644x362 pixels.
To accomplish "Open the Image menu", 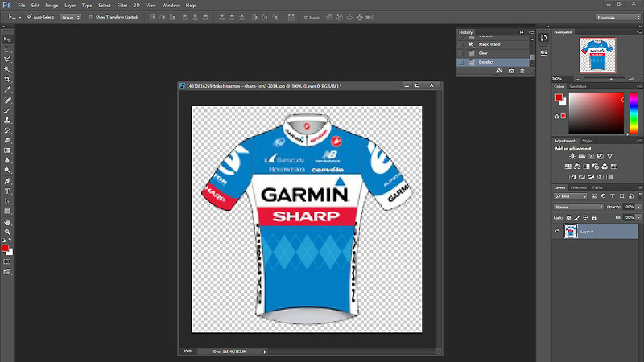I will [x=52, y=6].
